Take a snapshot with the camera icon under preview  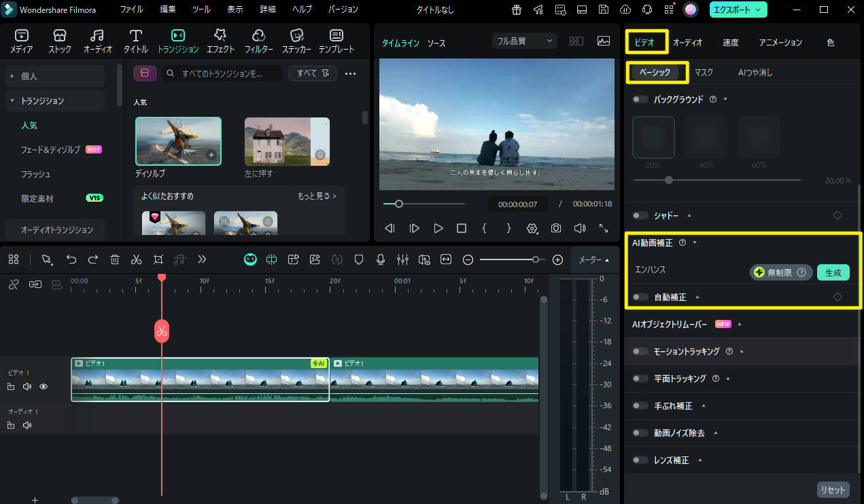[x=556, y=228]
